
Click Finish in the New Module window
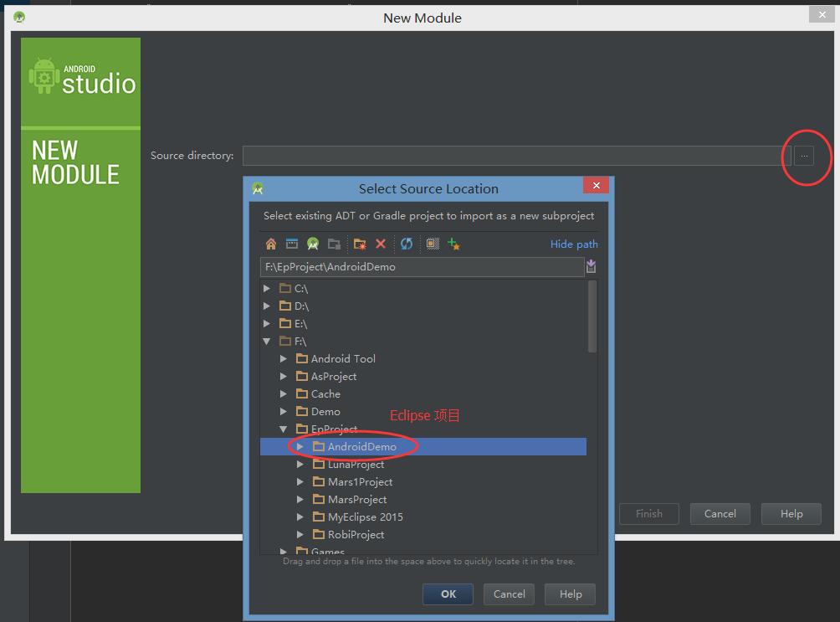pyautogui.click(x=649, y=514)
